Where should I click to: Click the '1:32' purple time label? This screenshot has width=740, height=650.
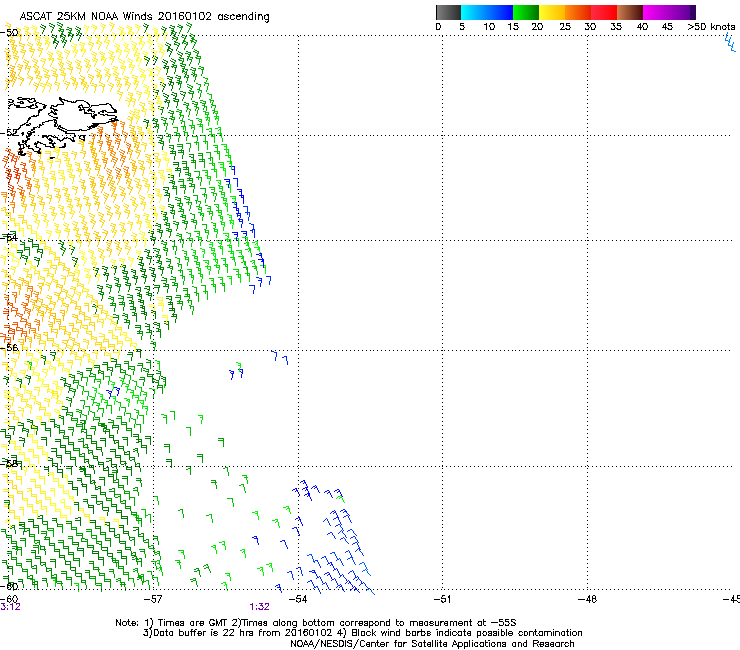[x=260, y=607]
